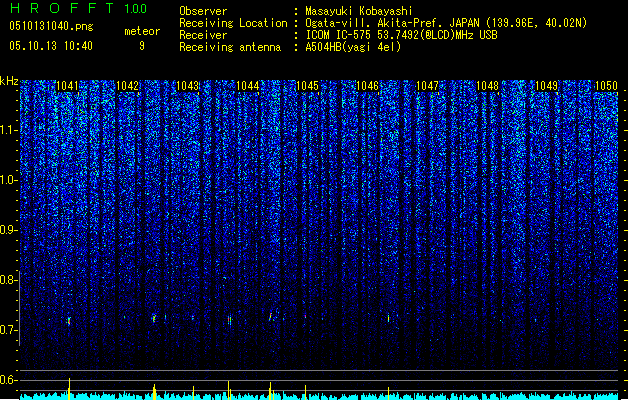This screenshot has width=629, height=400.
Task: Click the 1049 time marker
Action: 547,86
